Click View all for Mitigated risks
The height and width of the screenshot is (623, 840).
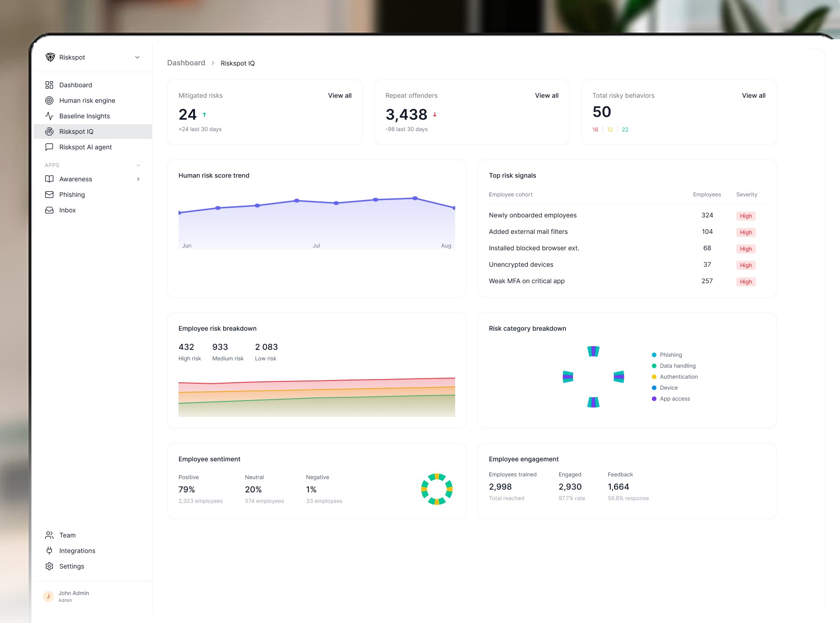(340, 95)
